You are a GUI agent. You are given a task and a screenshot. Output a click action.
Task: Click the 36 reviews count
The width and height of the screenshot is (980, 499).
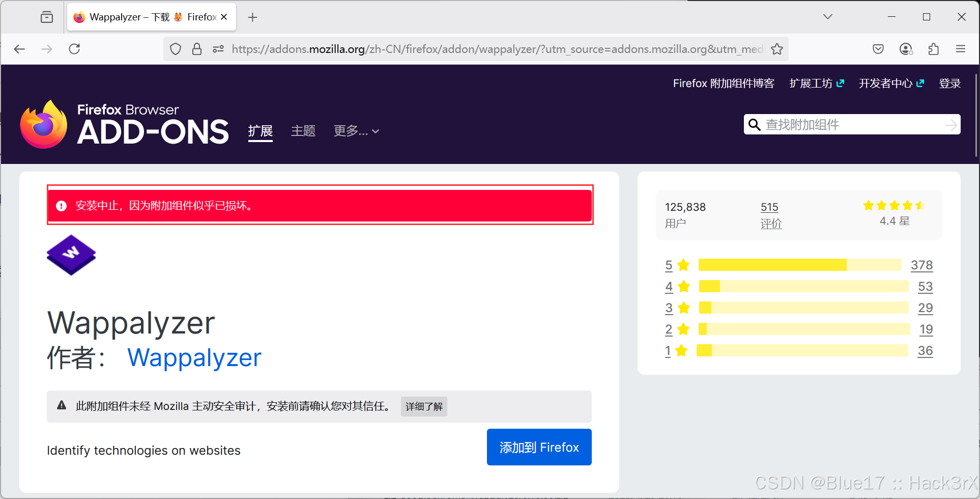click(x=925, y=351)
